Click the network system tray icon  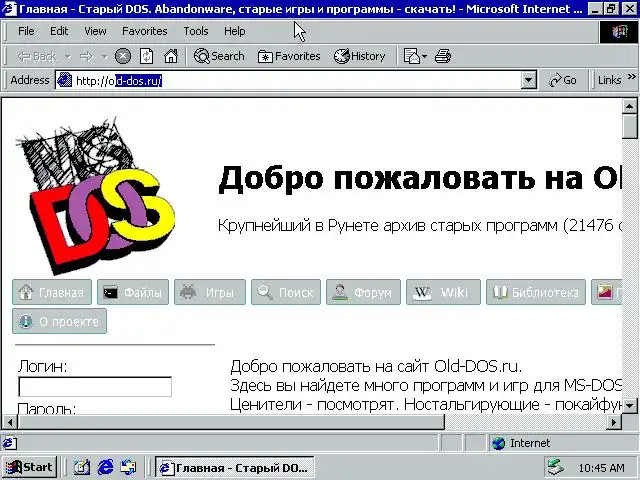pos(556,468)
